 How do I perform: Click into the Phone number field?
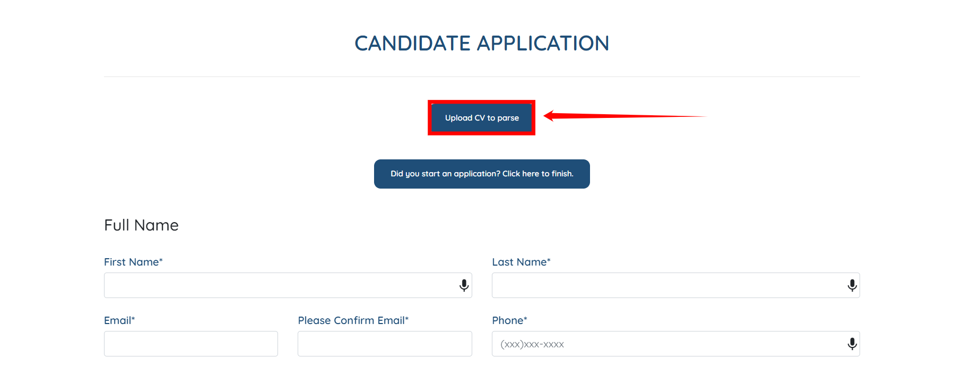[675, 344]
